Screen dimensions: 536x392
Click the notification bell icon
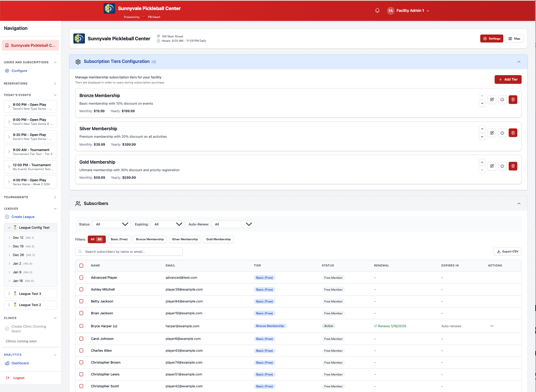tap(377, 10)
